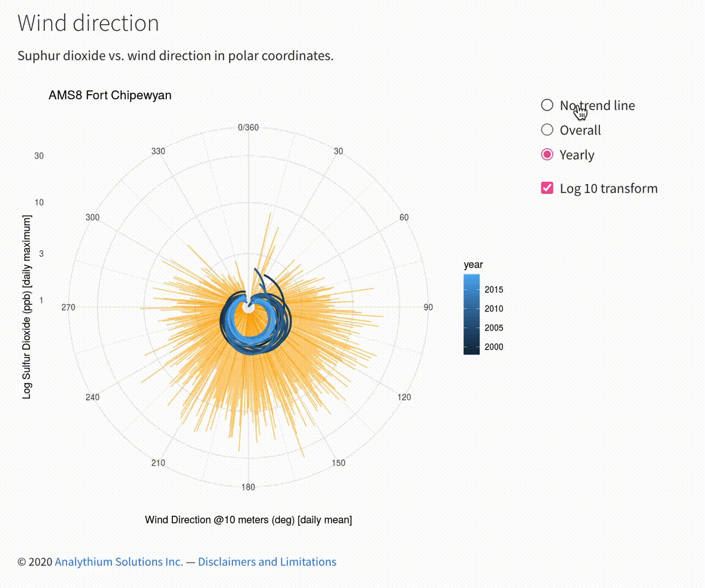Click the Wind Direction @10 meters axis title
The image size is (705, 588).
[x=248, y=520]
